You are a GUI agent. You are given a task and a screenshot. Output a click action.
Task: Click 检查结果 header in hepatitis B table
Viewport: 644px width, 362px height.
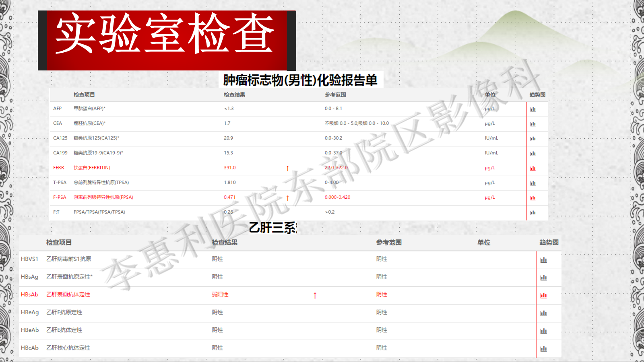[x=225, y=242]
